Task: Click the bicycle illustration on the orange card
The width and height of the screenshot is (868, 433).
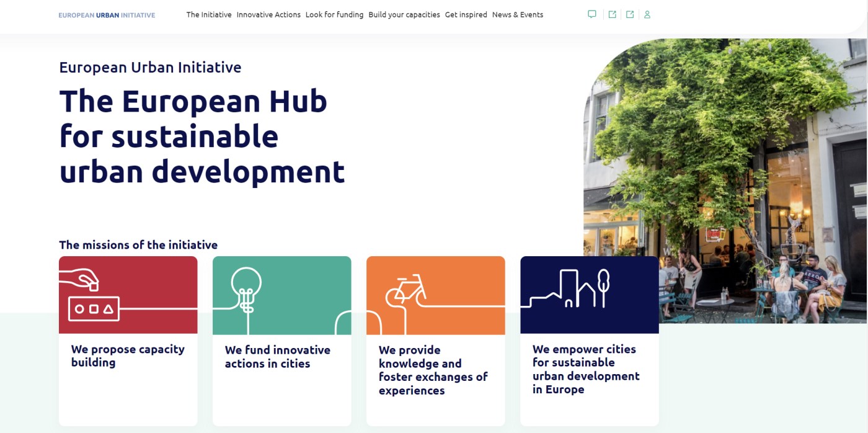Action: coord(406,290)
